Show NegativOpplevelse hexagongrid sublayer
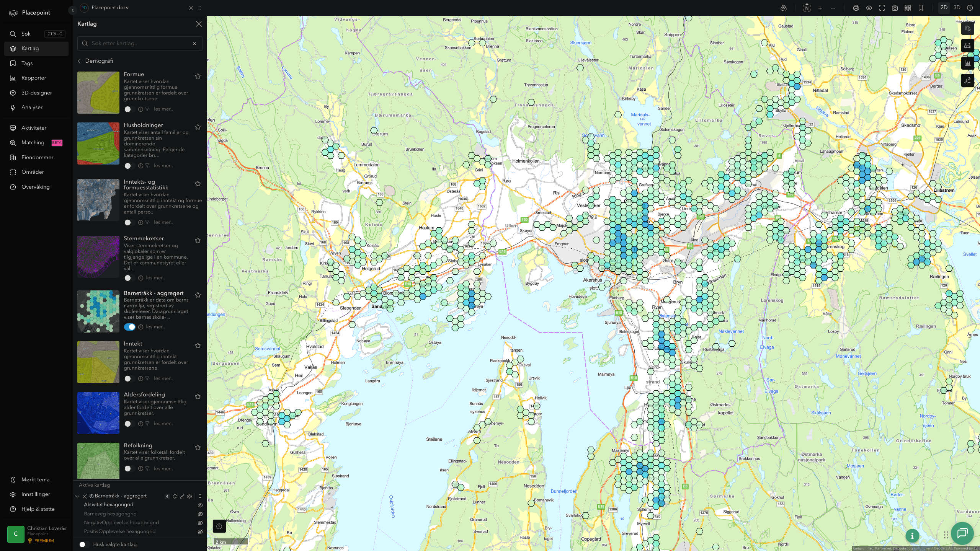Image resolution: width=980 pixels, height=551 pixels. pos(200,523)
